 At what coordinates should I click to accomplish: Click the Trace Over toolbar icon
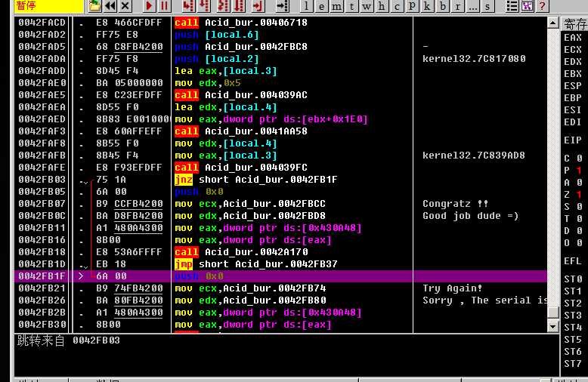pyautogui.click(x=240, y=5)
